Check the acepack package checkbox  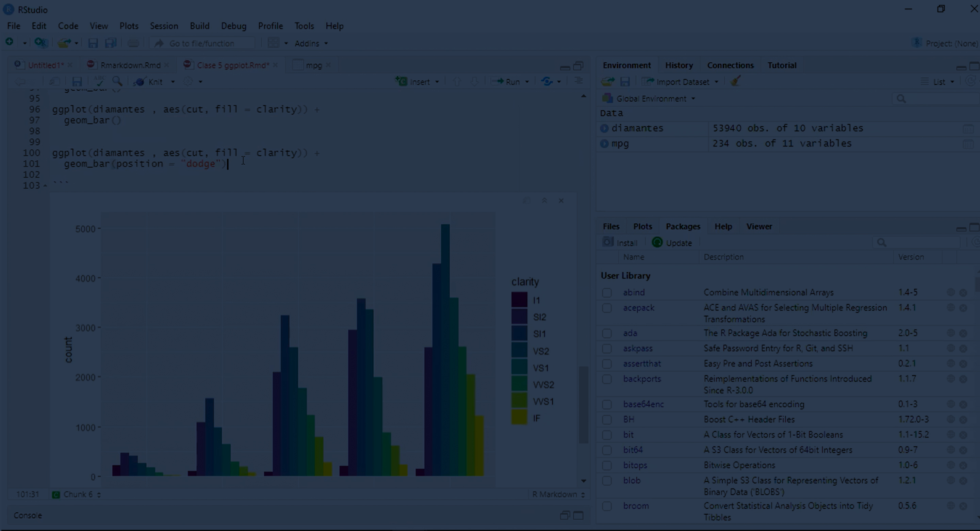(607, 308)
